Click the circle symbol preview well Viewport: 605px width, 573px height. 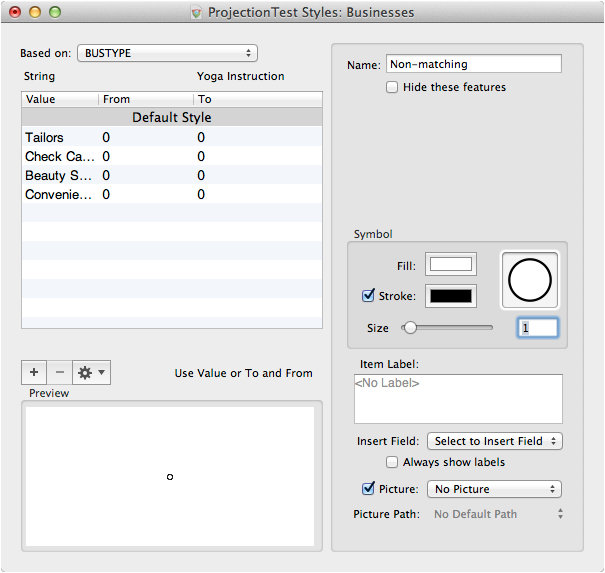click(x=529, y=280)
